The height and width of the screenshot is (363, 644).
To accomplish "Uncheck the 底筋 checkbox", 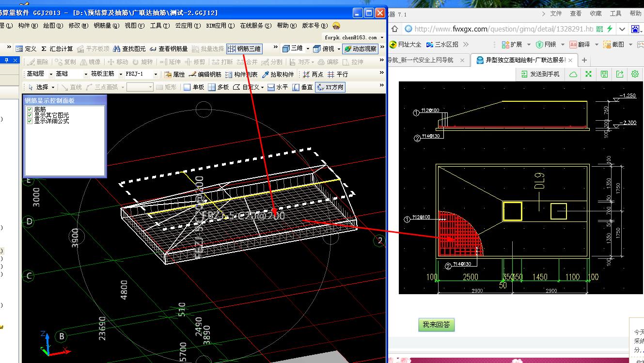I will pos(30,110).
